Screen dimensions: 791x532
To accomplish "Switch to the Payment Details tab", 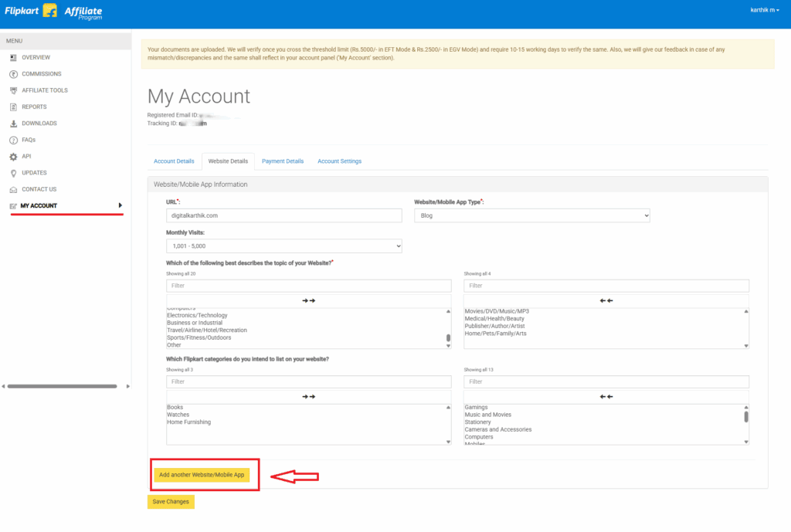I will [x=283, y=161].
